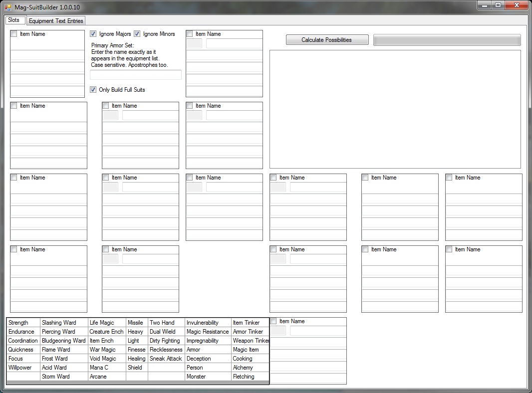Select the Slots tab
532x393 pixels.
tap(14, 20)
